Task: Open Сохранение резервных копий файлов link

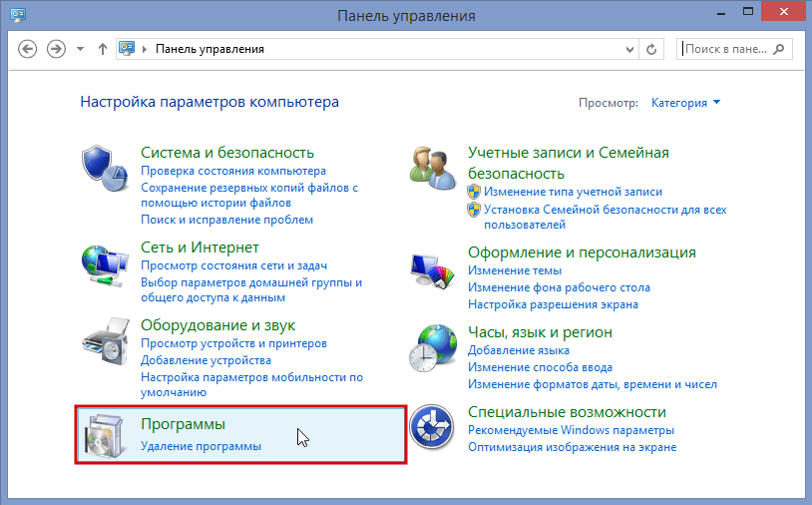Action: (x=249, y=195)
